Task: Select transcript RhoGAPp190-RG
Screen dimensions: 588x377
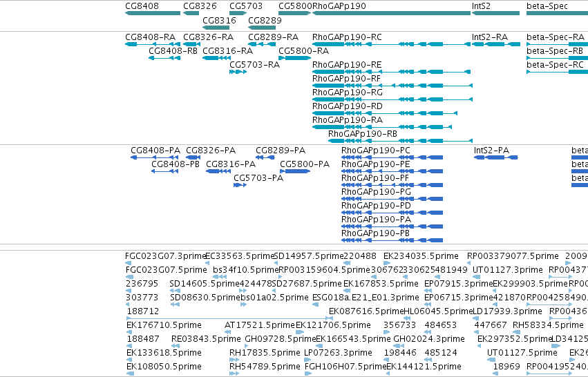Action: tap(392, 99)
